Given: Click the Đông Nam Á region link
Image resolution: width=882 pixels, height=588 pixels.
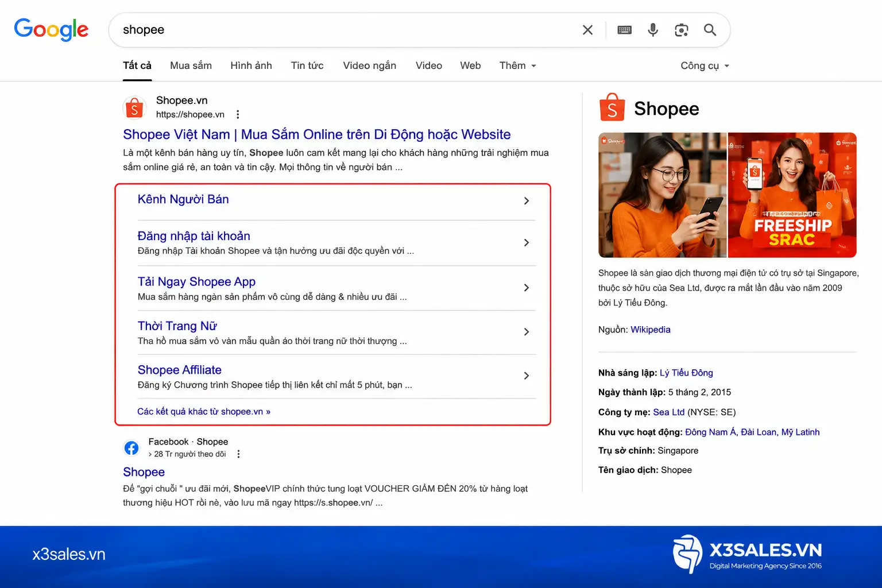Looking at the screenshot, I should pyautogui.click(x=710, y=432).
